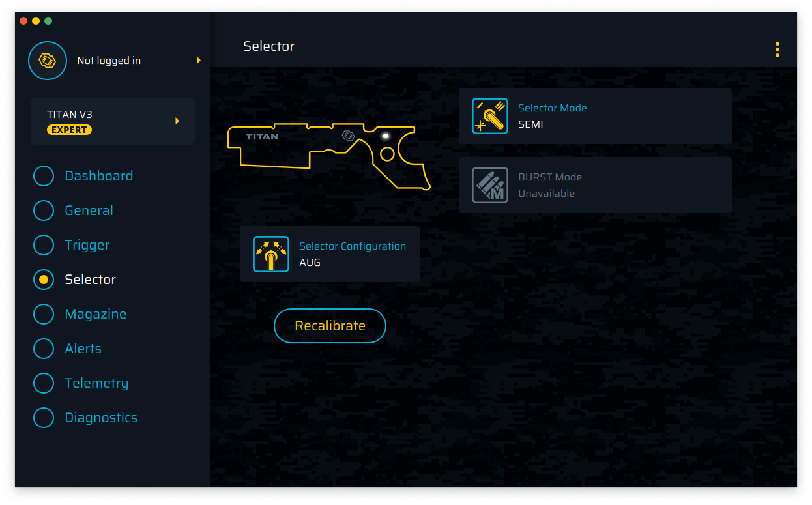Click the profile avatar icon
812x505 pixels.
coord(48,61)
